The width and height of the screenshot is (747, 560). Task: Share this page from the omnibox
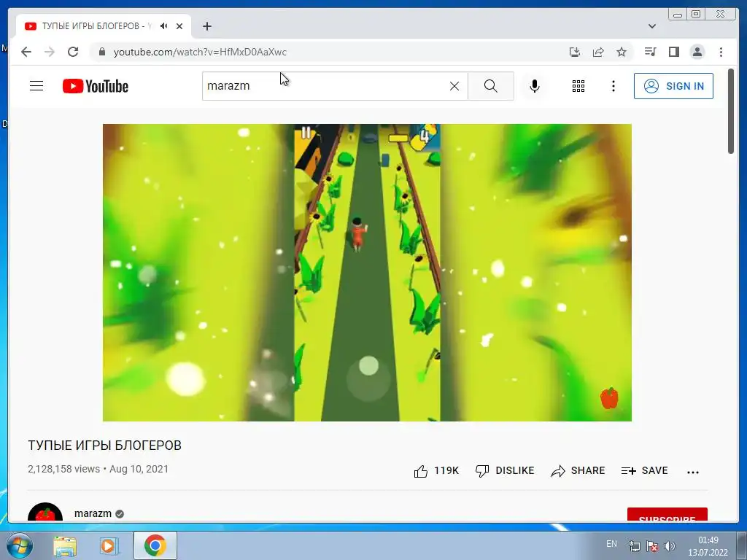coord(598,52)
